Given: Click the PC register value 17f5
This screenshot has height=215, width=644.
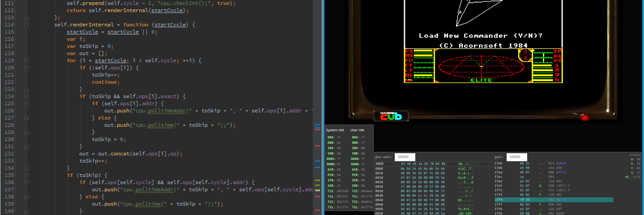Looking at the screenshot, I should click(637, 177).
